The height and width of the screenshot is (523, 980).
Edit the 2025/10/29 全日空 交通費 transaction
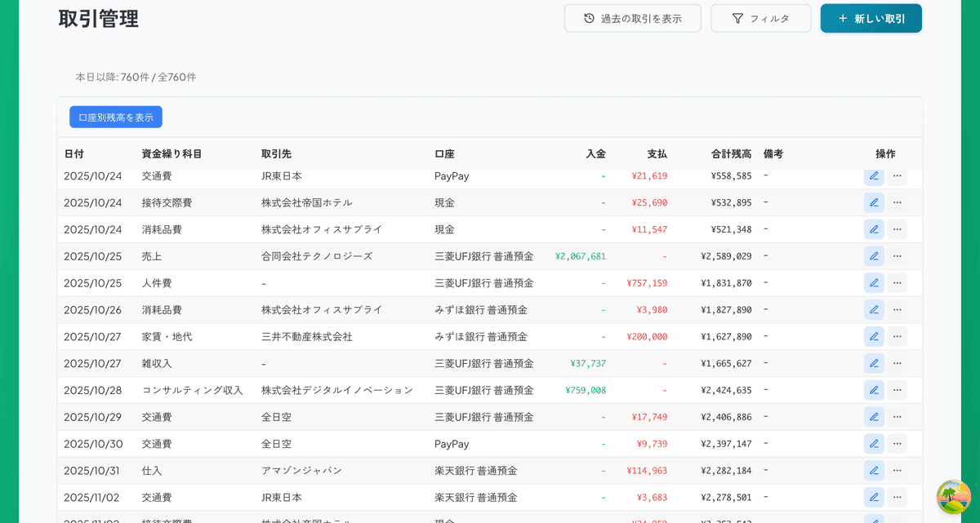tap(874, 417)
